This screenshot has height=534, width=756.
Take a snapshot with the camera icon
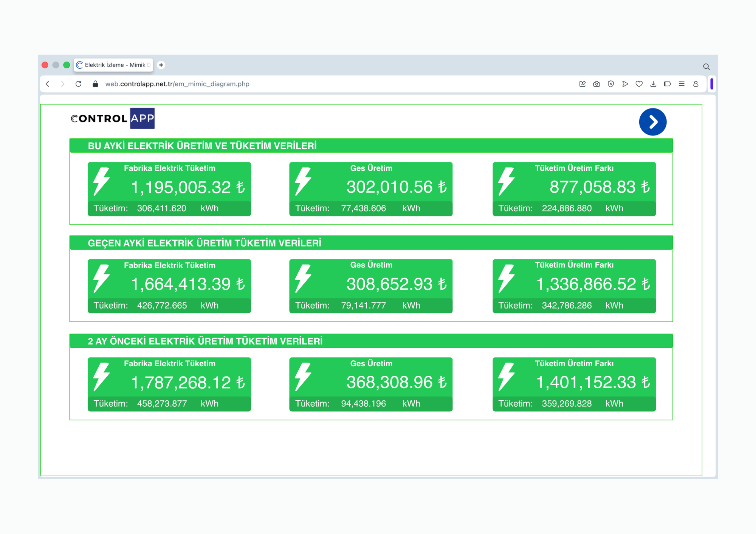596,84
